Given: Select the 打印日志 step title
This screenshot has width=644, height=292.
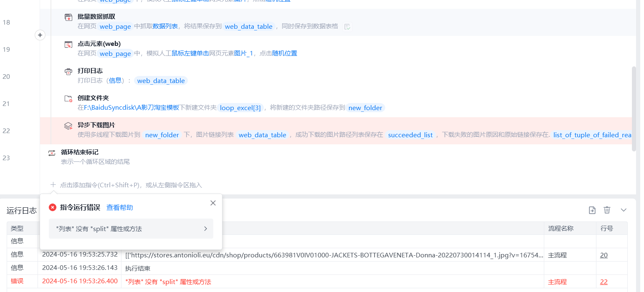Looking at the screenshot, I should pyautogui.click(x=90, y=71).
